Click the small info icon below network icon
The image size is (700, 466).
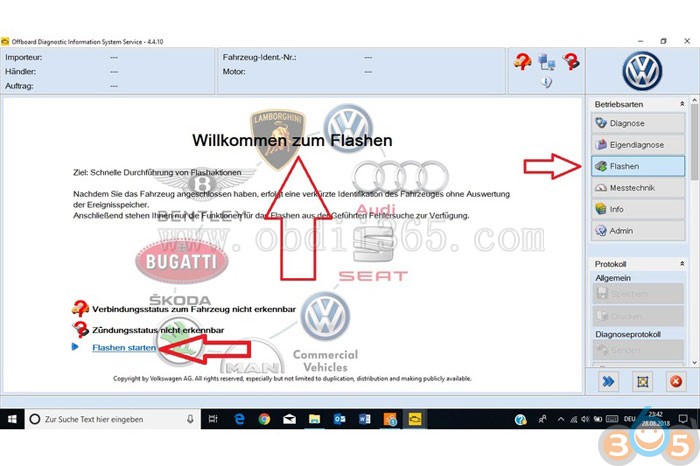pos(546,82)
